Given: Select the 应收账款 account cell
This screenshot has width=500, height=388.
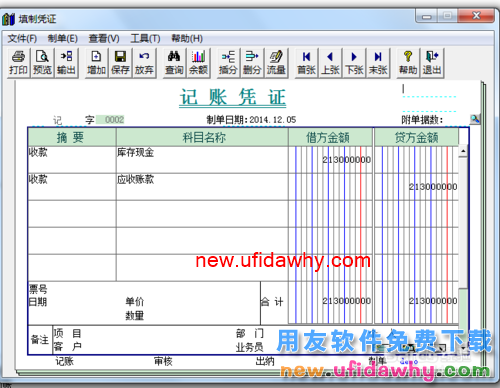Looking at the screenshot, I should point(202,187).
